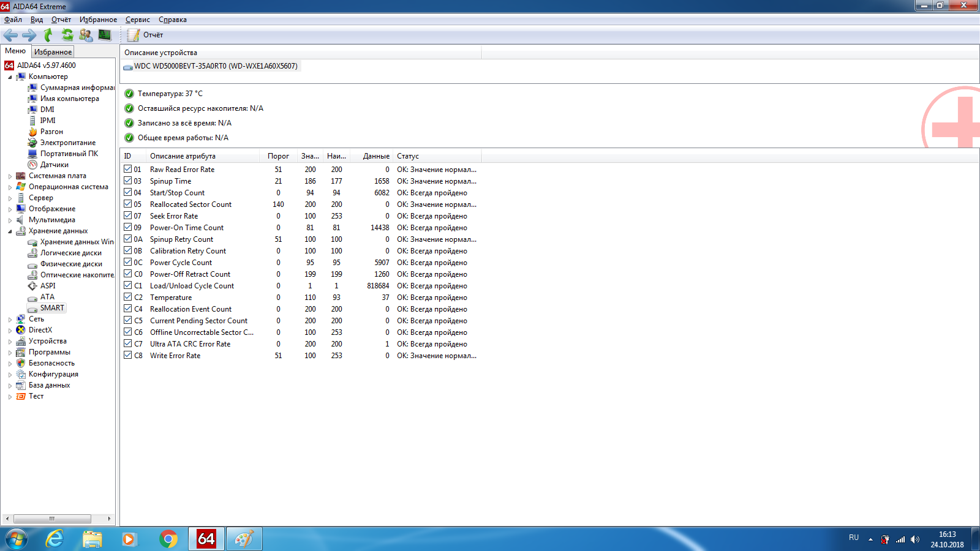Expand the Системная плата node
Image resolution: width=980 pixels, height=551 pixels.
10,176
